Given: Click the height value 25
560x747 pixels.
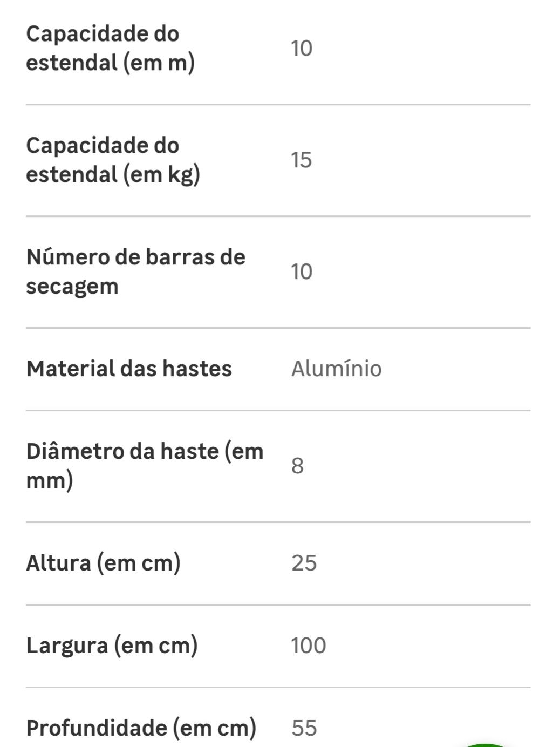Looking at the screenshot, I should (304, 563).
